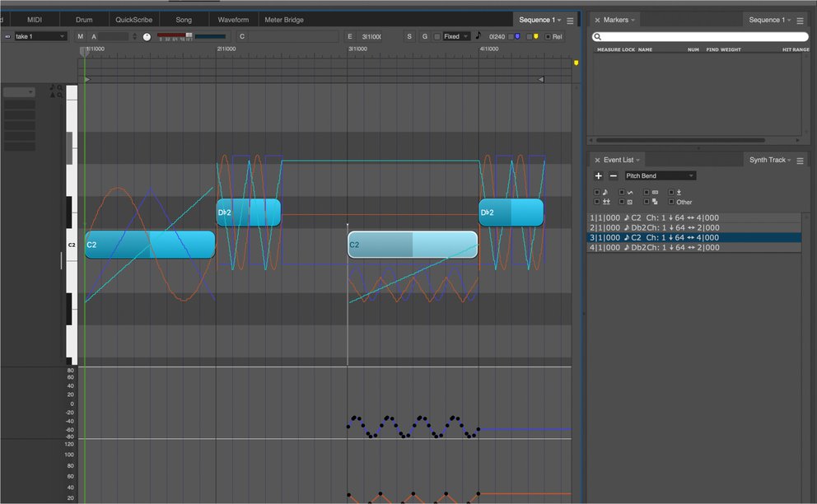The height and width of the screenshot is (504, 817).
Task: Enable the Rel checkbox
Action: [547, 37]
